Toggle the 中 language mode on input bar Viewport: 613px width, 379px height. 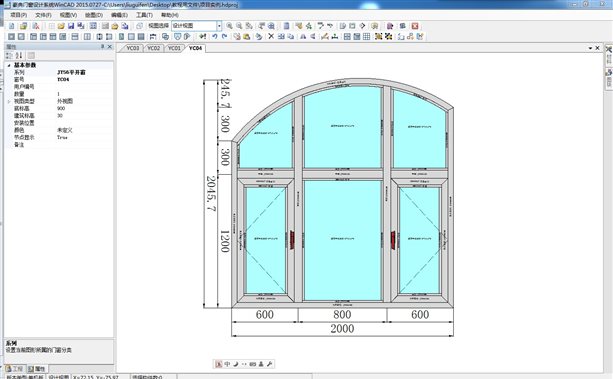tap(227, 364)
